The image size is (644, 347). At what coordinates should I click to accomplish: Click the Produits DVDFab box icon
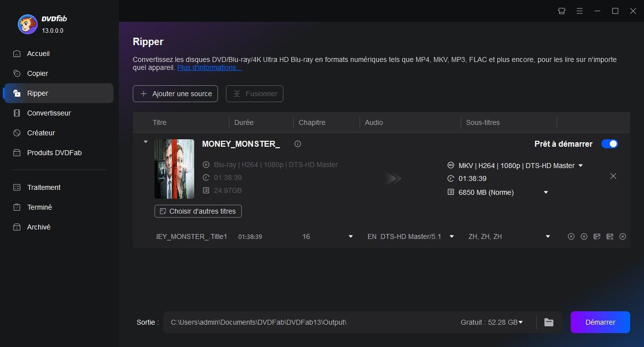[x=17, y=153]
